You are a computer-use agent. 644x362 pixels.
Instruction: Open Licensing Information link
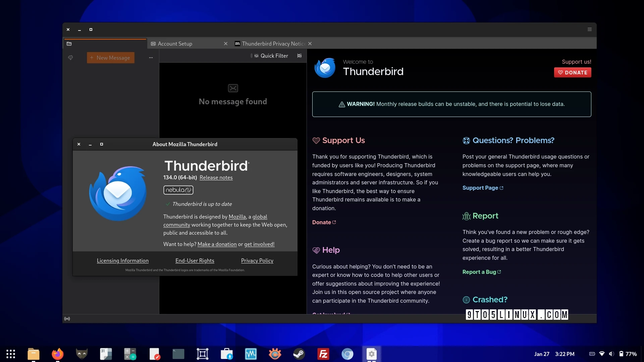pyautogui.click(x=123, y=260)
